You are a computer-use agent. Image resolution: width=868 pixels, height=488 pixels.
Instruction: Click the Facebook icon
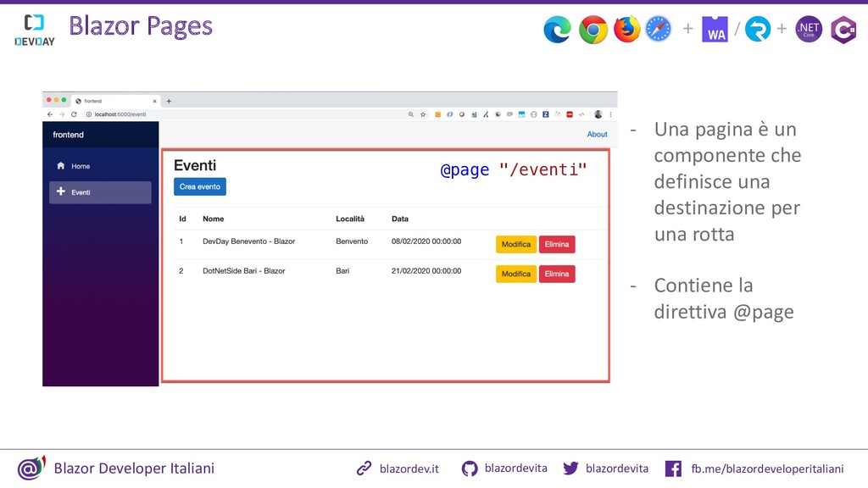coord(673,469)
